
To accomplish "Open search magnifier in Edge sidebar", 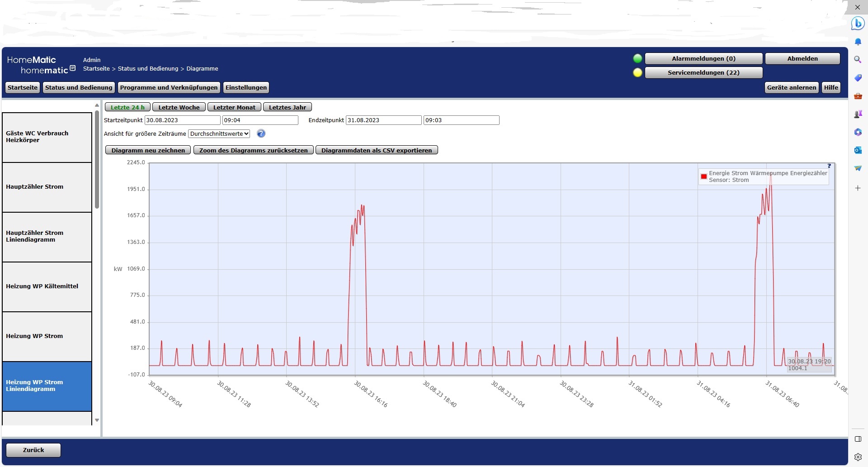I will (x=858, y=59).
